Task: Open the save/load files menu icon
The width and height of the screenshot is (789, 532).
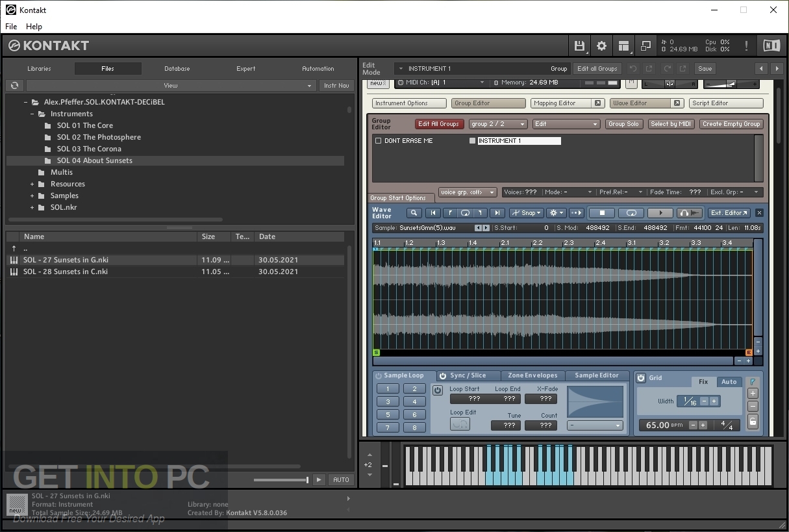Action: (579, 45)
